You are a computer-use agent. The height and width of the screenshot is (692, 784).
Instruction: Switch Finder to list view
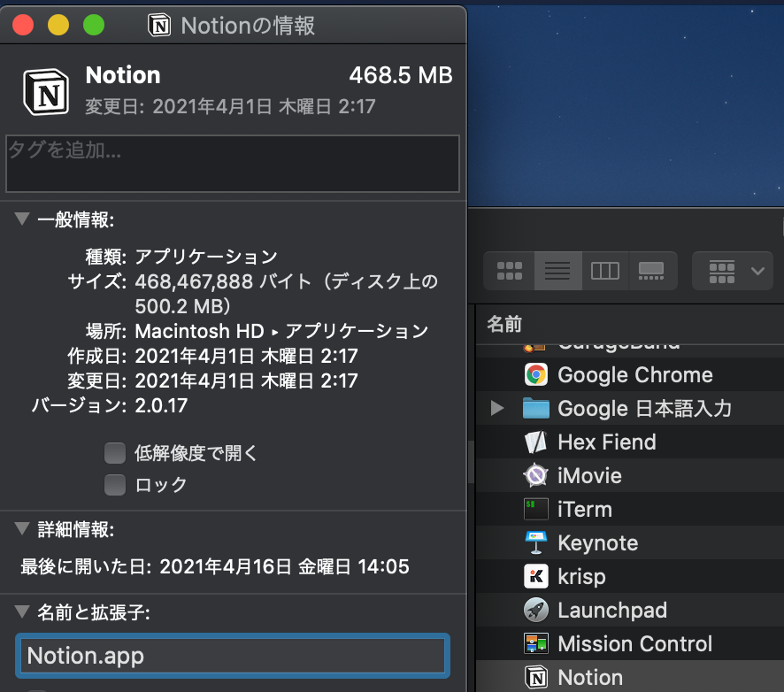557,271
